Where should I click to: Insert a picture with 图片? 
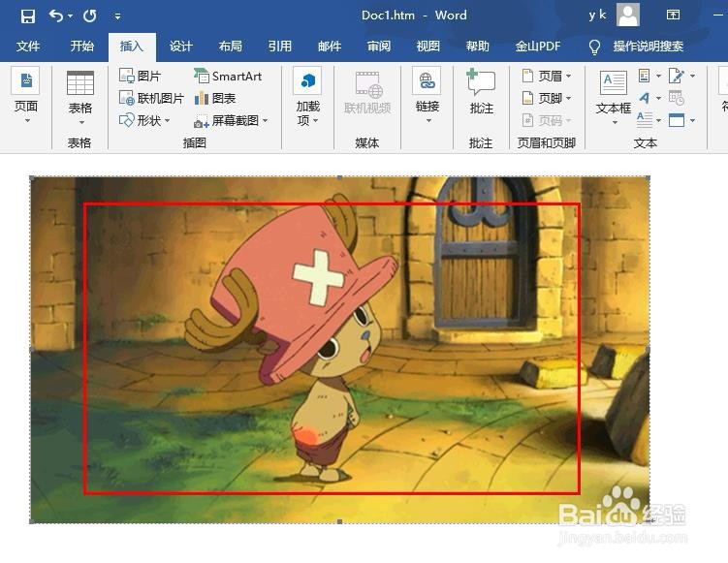pyautogui.click(x=140, y=76)
